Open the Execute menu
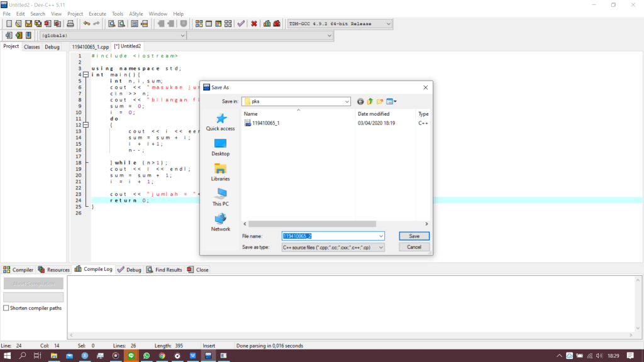This screenshot has width=644, height=362. click(x=97, y=13)
